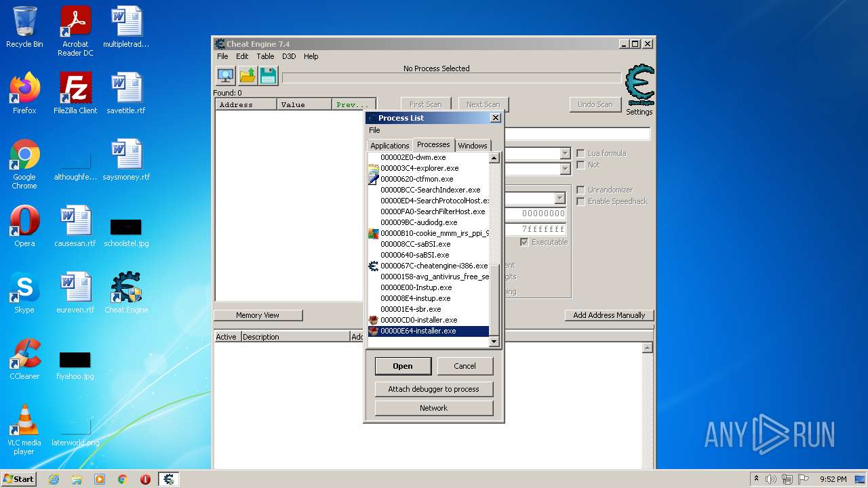
Task: Open Windows Explorer from the taskbar
Action: coord(77,479)
